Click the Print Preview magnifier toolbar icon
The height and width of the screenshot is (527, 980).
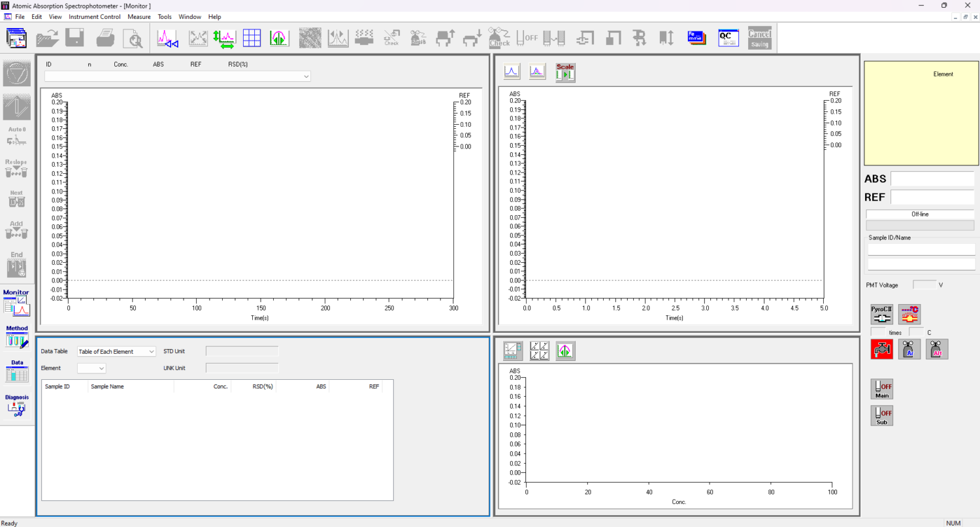pos(133,39)
